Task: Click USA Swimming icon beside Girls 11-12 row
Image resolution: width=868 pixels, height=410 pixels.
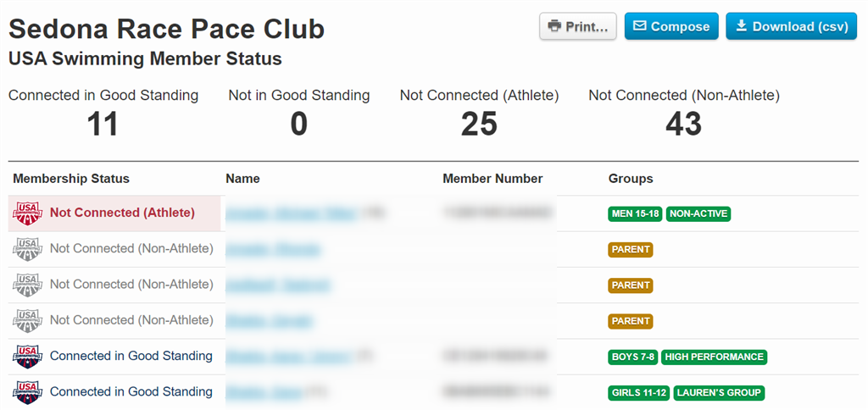Action: click(27, 392)
